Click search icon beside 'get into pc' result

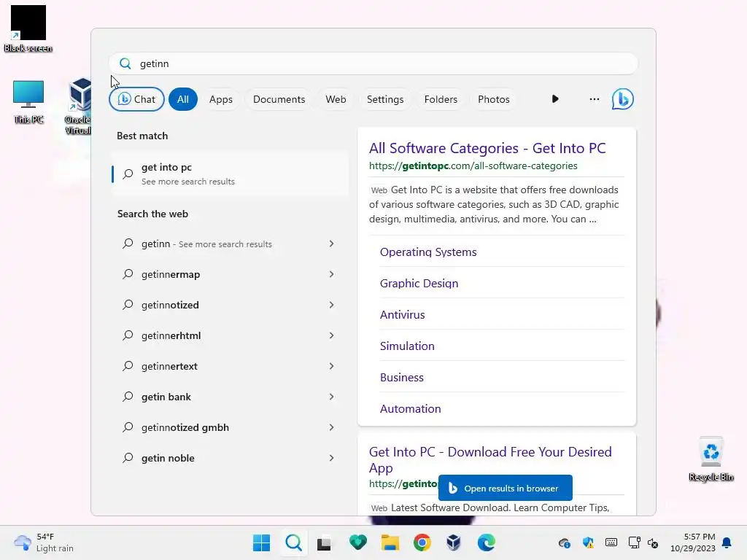(x=128, y=174)
